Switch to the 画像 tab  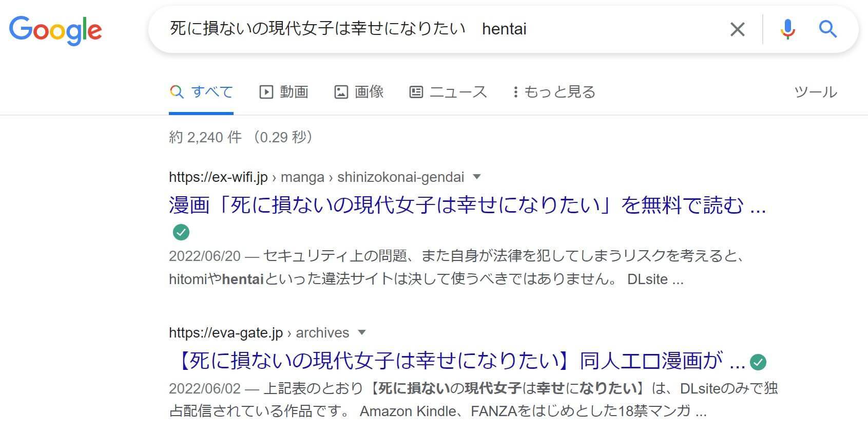[x=359, y=92]
